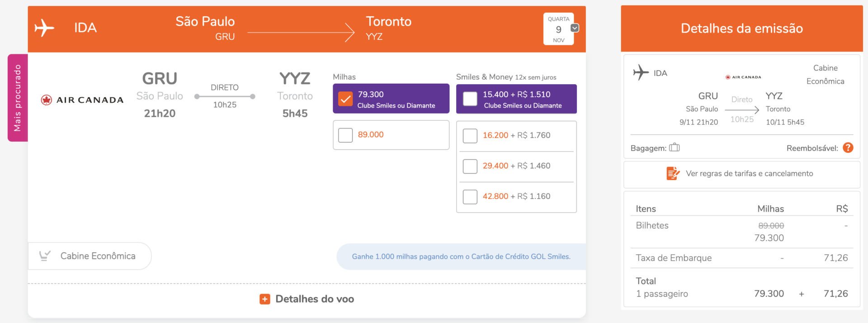This screenshot has width=868, height=323.
Task: Open the date dropdown arrow beside Quarta 9 Nov
Action: [x=575, y=28]
